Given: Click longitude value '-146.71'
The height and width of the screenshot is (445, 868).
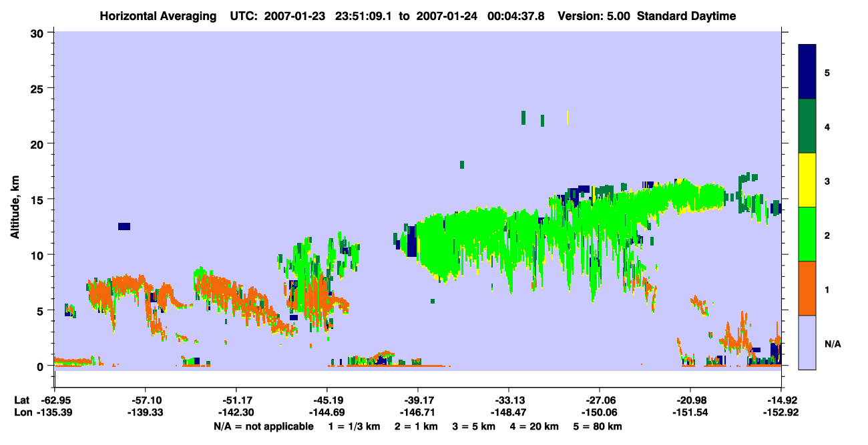Looking at the screenshot, I should (x=418, y=412).
